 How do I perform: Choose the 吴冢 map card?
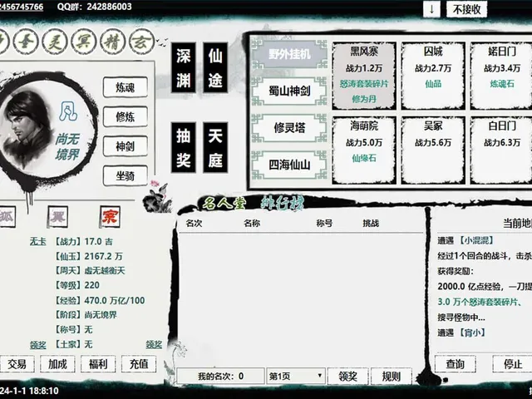coord(433,150)
